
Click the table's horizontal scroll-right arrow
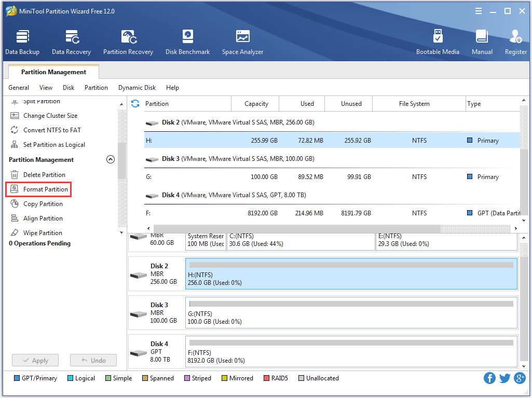point(516,228)
